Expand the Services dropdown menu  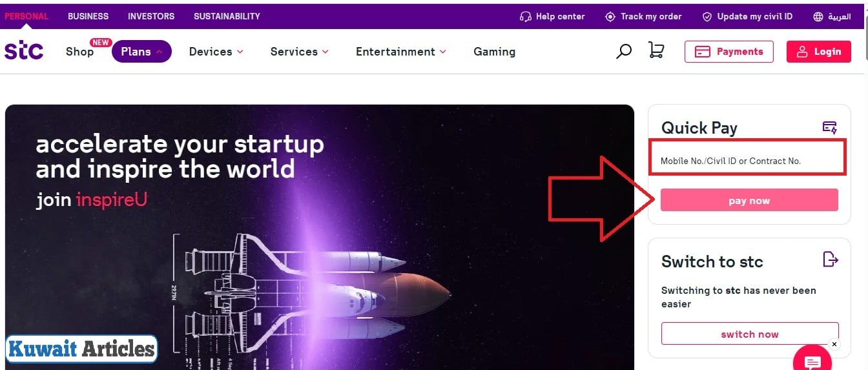pos(299,52)
